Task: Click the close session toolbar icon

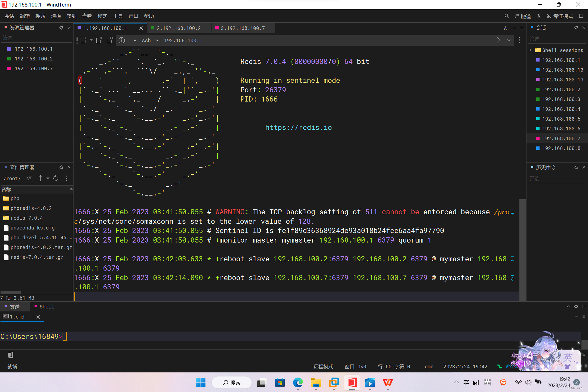Action: coord(99,40)
